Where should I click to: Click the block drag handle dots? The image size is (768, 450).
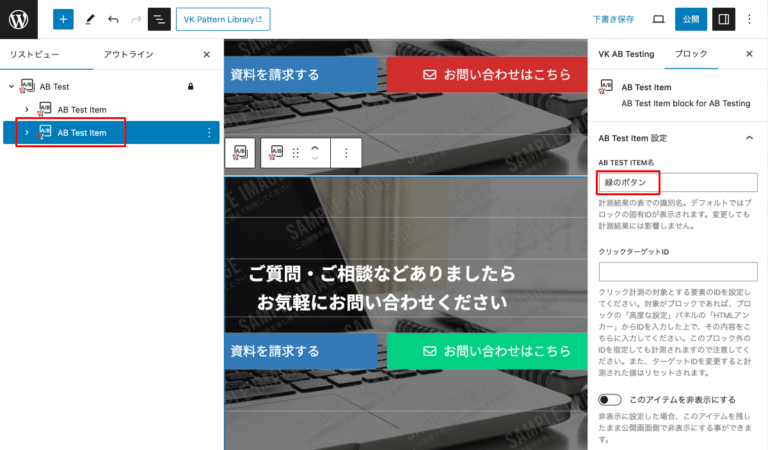tap(295, 153)
